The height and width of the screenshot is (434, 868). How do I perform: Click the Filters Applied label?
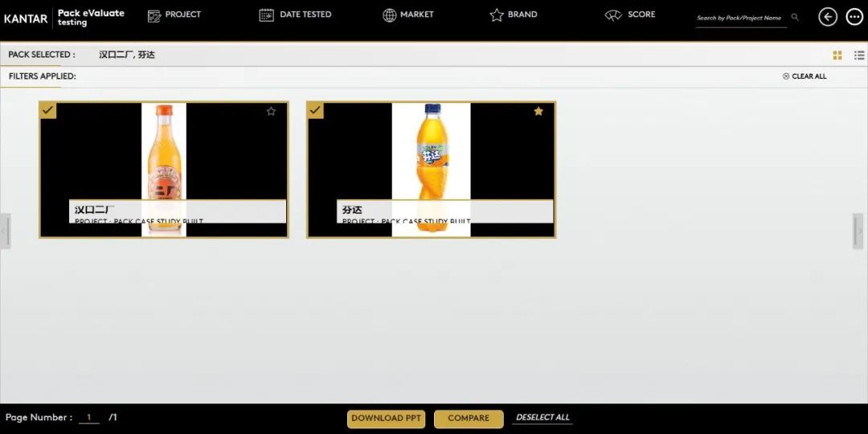[42, 76]
